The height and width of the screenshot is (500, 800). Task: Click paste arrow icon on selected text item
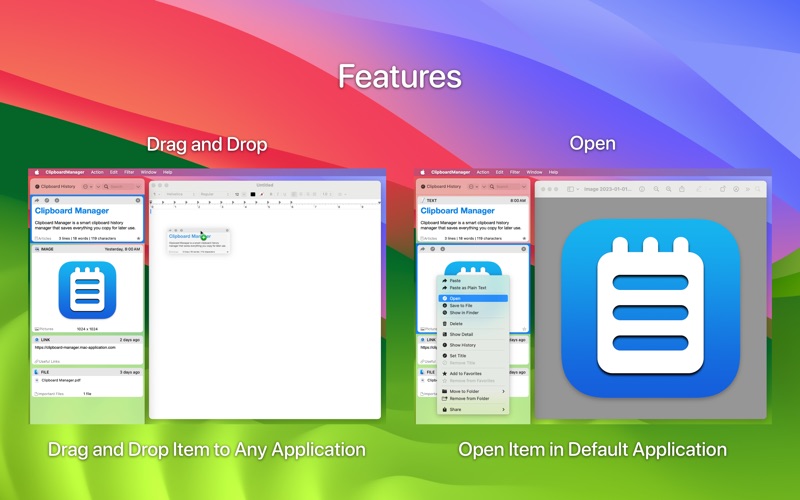point(37,201)
